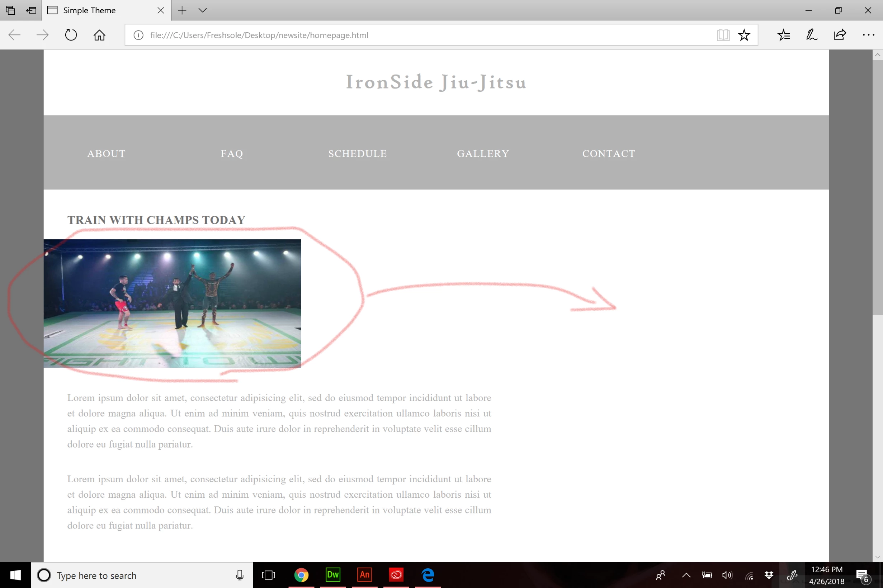This screenshot has width=883, height=588.
Task: Select the GALLERY menu item
Action: pos(483,153)
